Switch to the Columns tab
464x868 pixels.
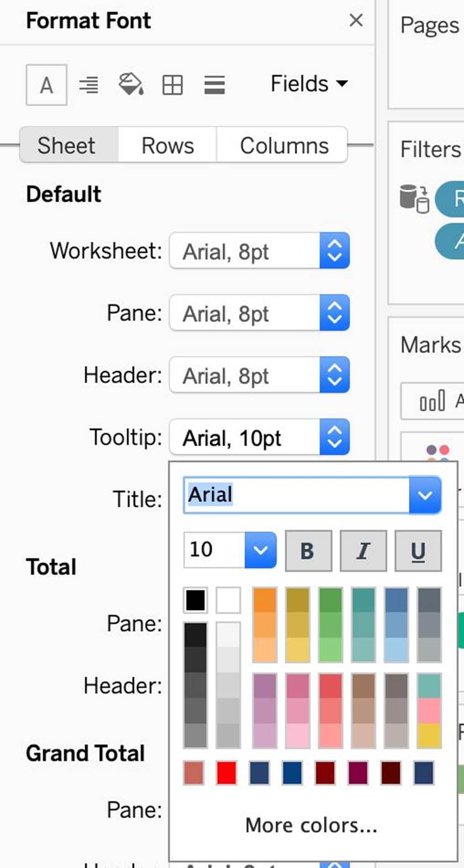click(284, 146)
